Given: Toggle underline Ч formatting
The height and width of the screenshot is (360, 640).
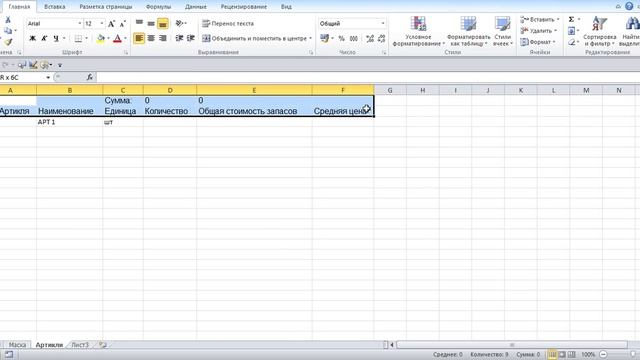Looking at the screenshot, I should (x=56, y=38).
